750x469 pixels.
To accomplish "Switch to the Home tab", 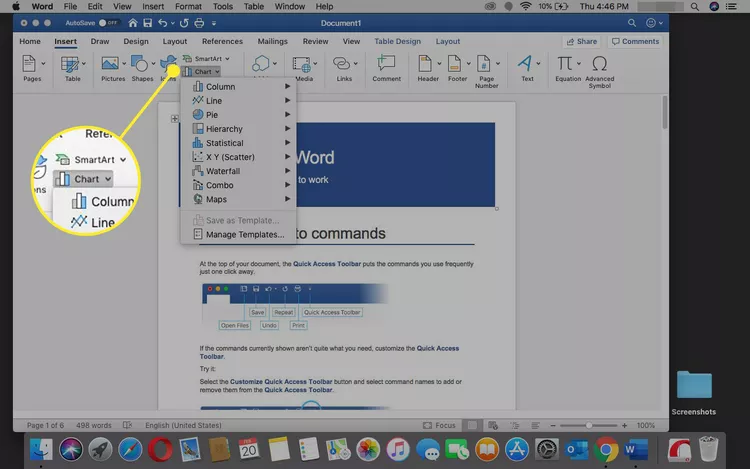I will (30, 41).
